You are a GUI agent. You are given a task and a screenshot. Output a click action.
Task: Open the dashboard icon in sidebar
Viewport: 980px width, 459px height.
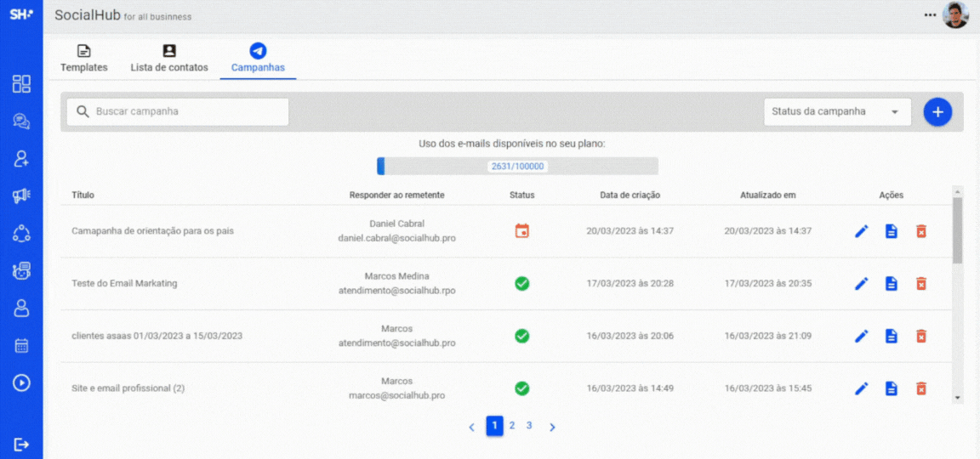[x=21, y=84]
